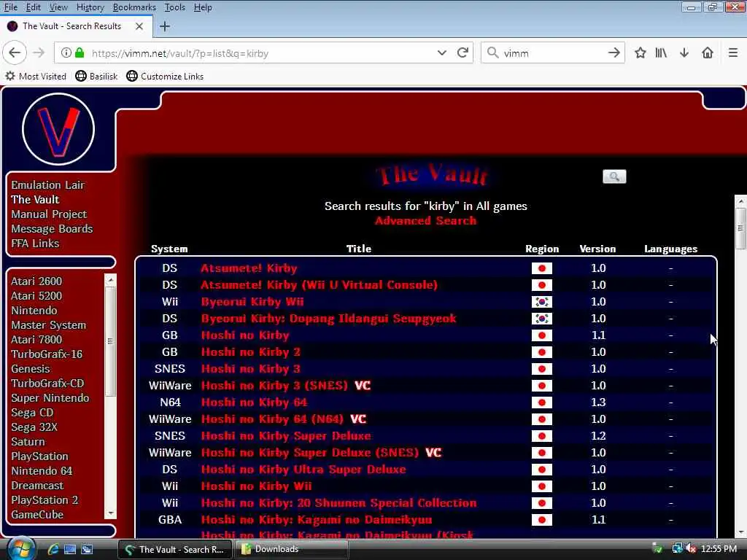Click the muted volume tray icon
Viewport: 747px width, 560px height.
[x=692, y=548]
